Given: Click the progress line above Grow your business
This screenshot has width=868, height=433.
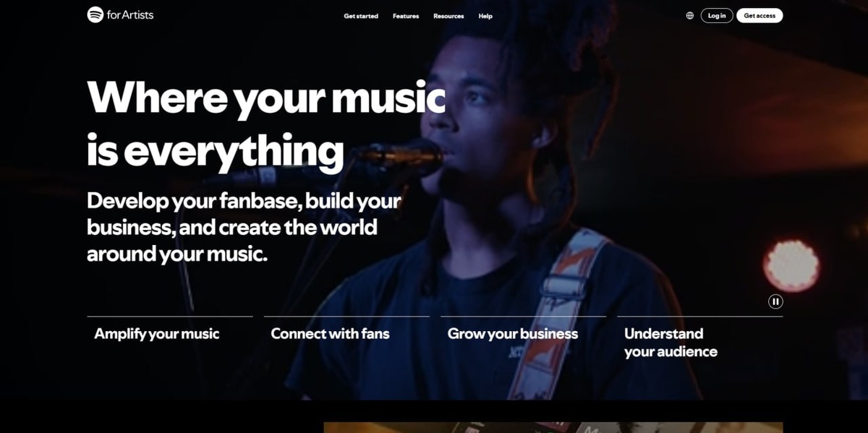Looking at the screenshot, I should 523,317.
